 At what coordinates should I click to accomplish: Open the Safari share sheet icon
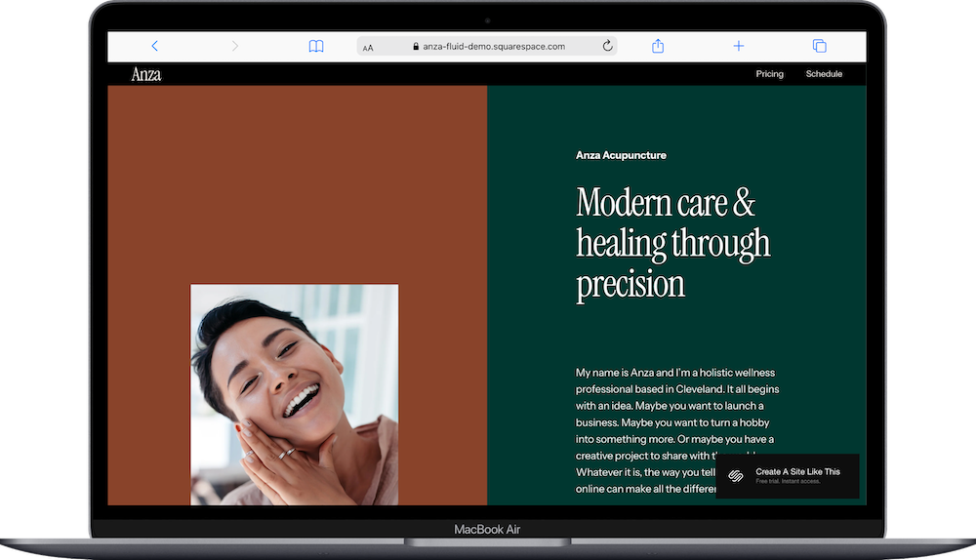tap(658, 46)
